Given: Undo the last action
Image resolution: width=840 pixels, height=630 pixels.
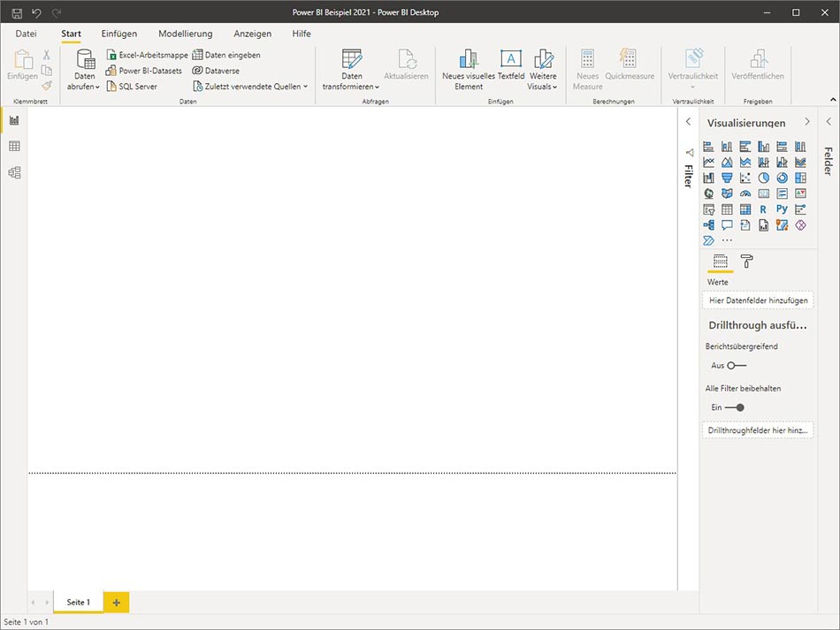Looking at the screenshot, I should [36, 12].
